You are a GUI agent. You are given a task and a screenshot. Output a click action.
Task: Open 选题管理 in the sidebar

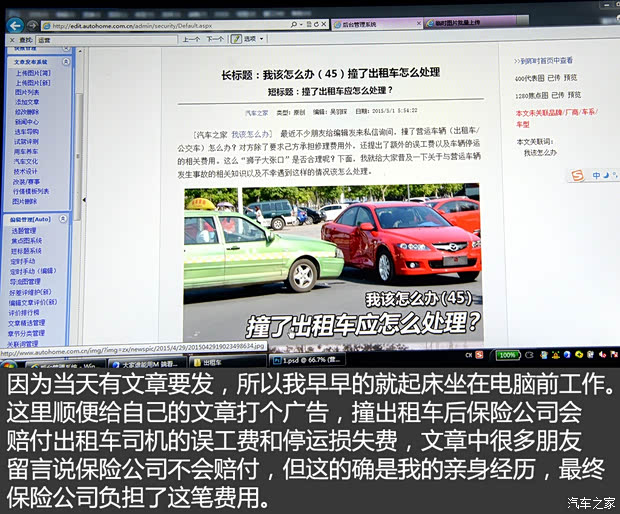[x=24, y=231]
